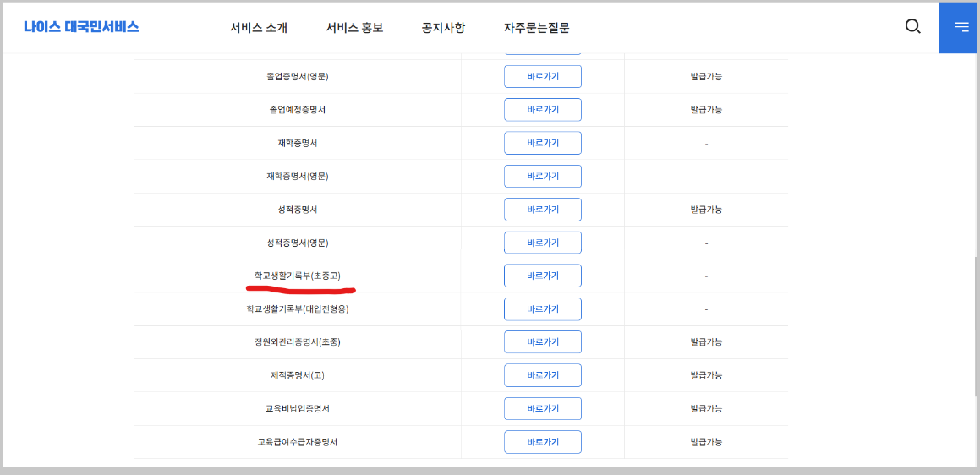
Task: Click 바로가기 for 재학증명서(영문)
Action: point(543,177)
